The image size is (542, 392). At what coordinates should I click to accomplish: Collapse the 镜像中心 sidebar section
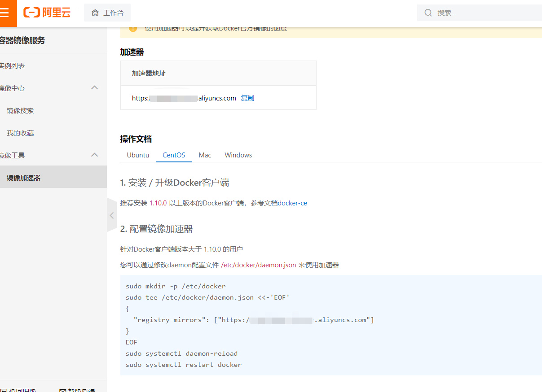[94, 88]
